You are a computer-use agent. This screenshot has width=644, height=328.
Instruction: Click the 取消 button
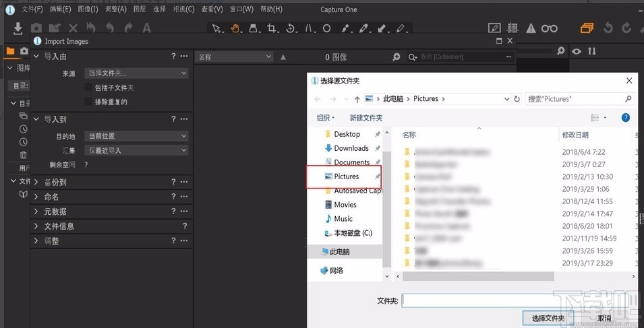pyautogui.click(x=604, y=318)
